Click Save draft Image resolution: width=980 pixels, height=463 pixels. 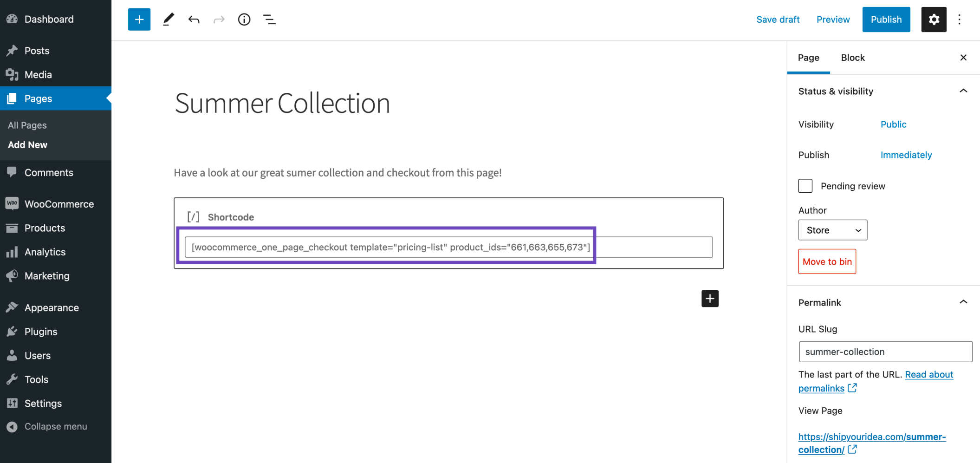[778, 20]
